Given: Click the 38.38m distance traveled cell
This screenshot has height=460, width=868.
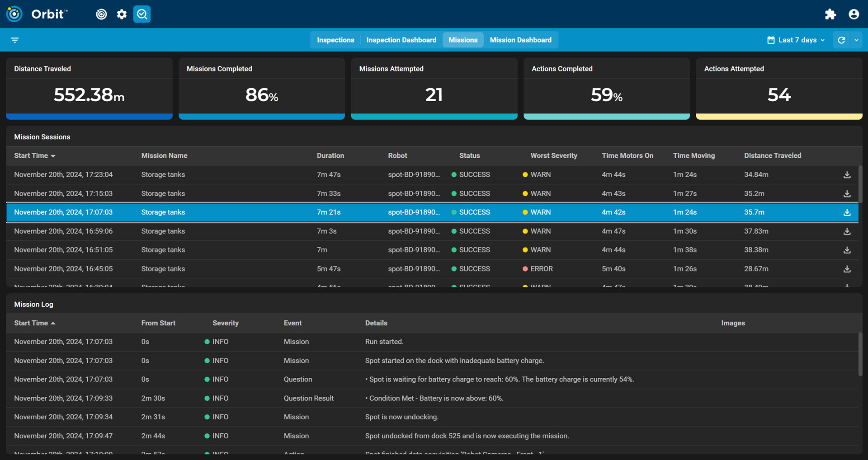Looking at the screenshot, I should (756, 250).
